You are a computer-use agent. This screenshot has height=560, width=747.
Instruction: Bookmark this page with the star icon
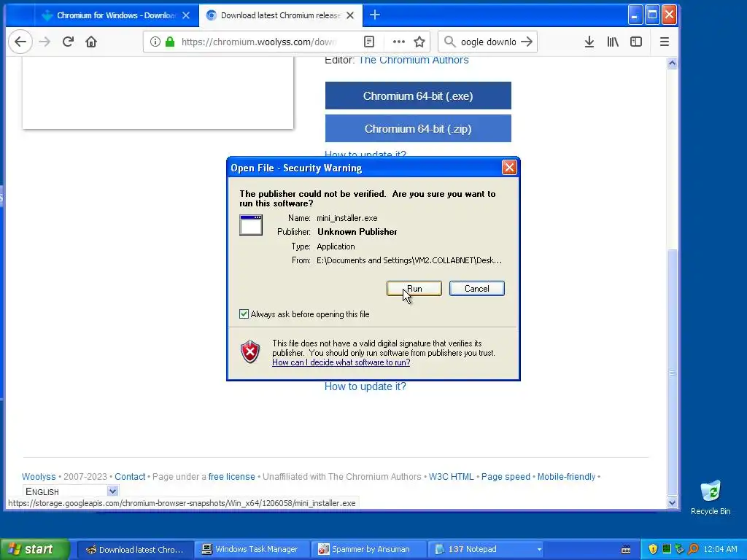[x=419, y=42]
